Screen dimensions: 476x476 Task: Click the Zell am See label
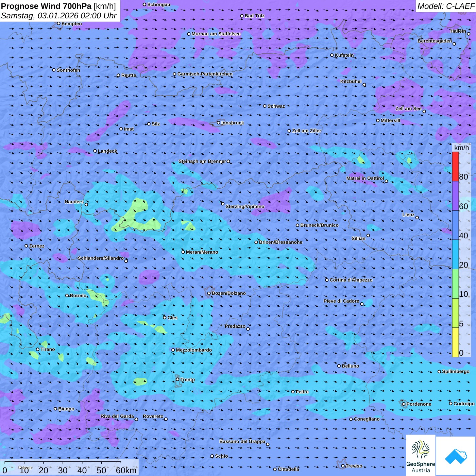[408, 108]
